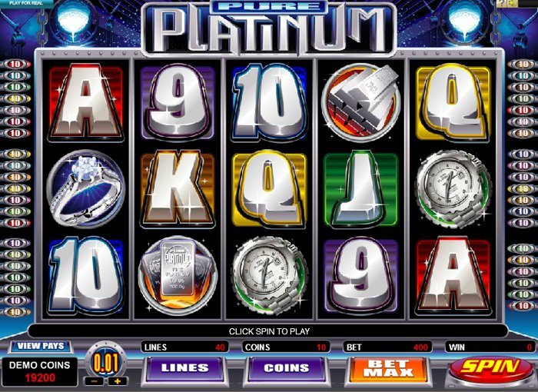Click the DEMO COINS balance display
The width and height of the screenshot is (538, 392).
click(40, 371)
